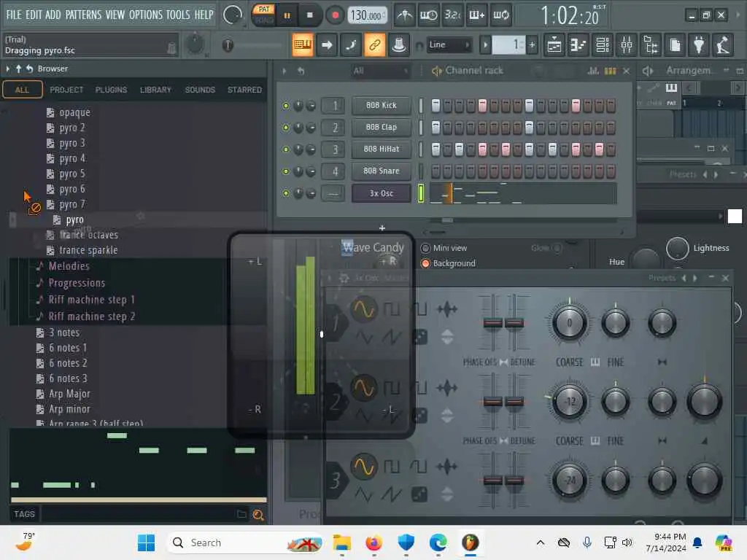Screen dimensions: 747x560
Task: Toggle first step of 808 Snare row
Action: click(436, 171)
